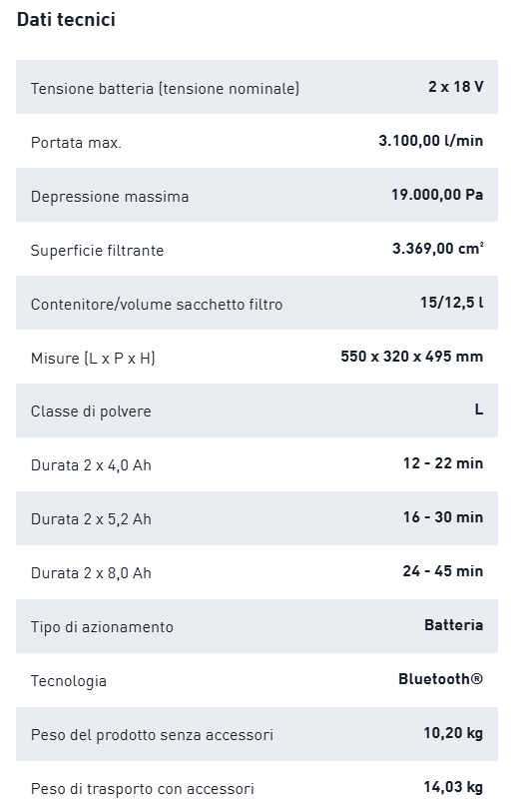Select the Superficie filtrante label

[97, 251]
